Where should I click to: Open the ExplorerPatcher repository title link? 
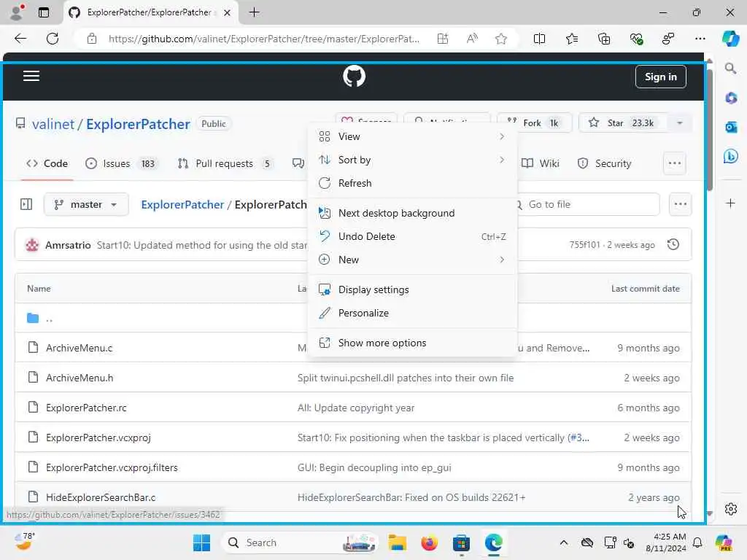(138, 124)
